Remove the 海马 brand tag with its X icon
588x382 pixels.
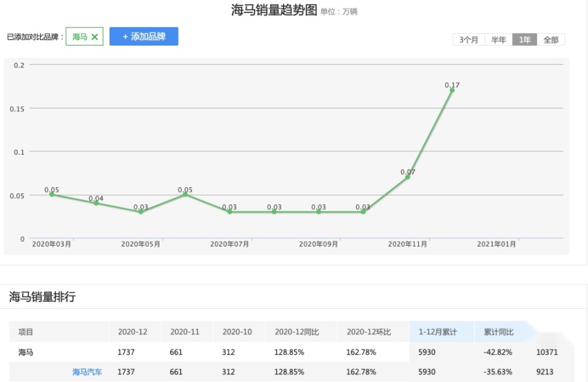(95, 37)
